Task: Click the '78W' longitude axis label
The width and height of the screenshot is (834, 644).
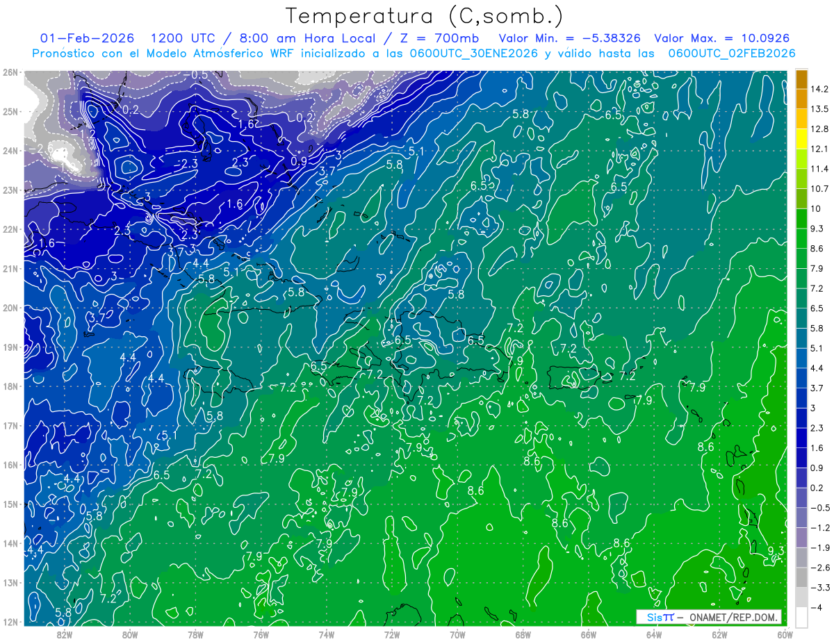Action: coord(195,634)
